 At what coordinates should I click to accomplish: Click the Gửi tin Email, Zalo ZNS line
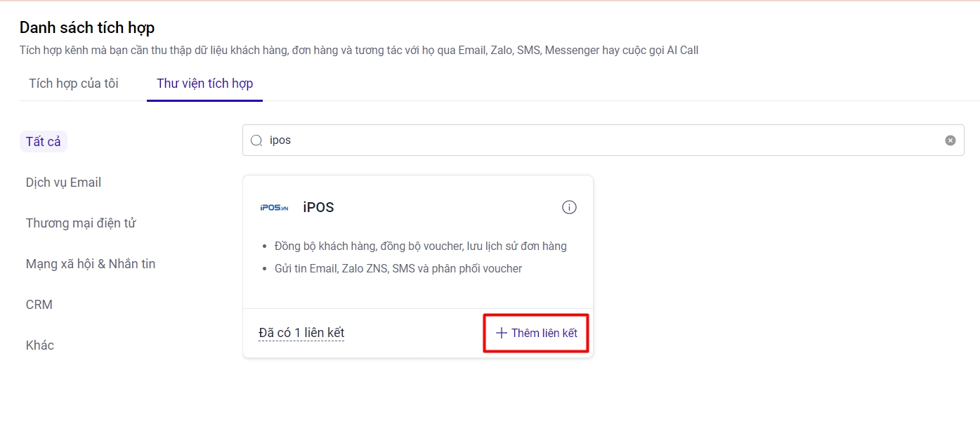398,268
